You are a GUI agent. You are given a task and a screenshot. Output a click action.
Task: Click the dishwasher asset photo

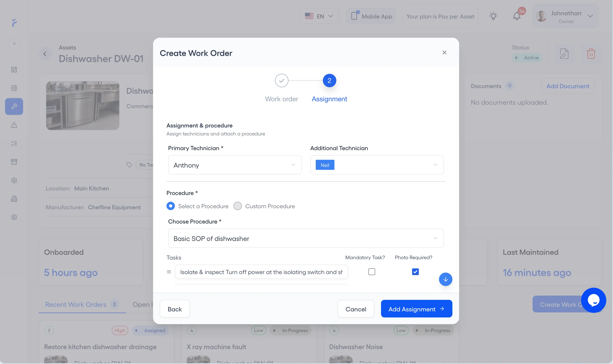(83, 105)
